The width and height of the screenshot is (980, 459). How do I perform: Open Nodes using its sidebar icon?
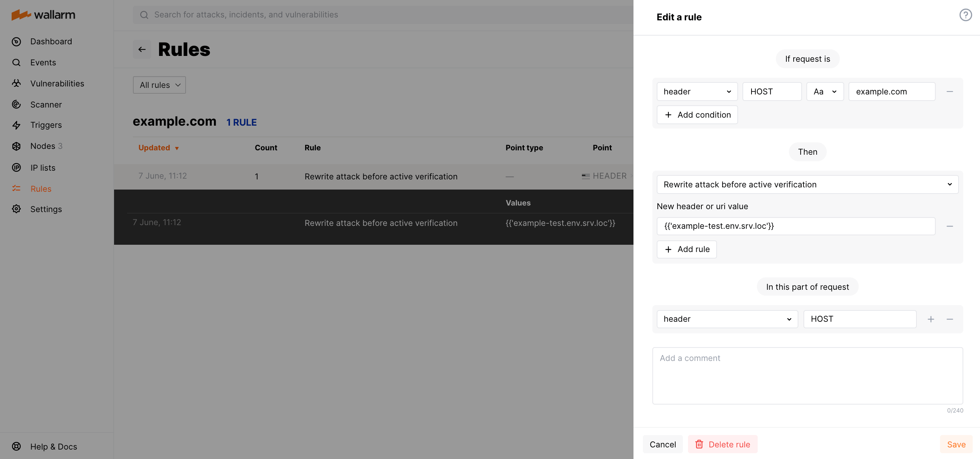coord(16,146)
